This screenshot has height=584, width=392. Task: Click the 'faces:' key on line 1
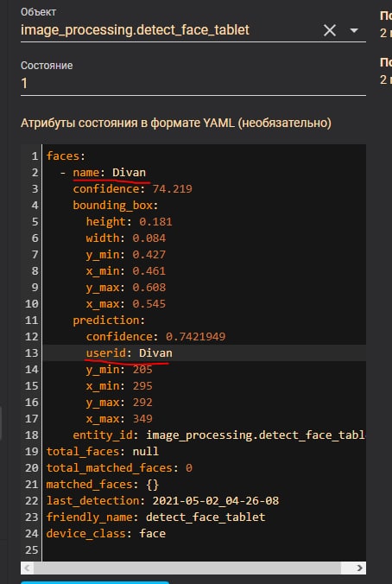(x=66, y=156)
